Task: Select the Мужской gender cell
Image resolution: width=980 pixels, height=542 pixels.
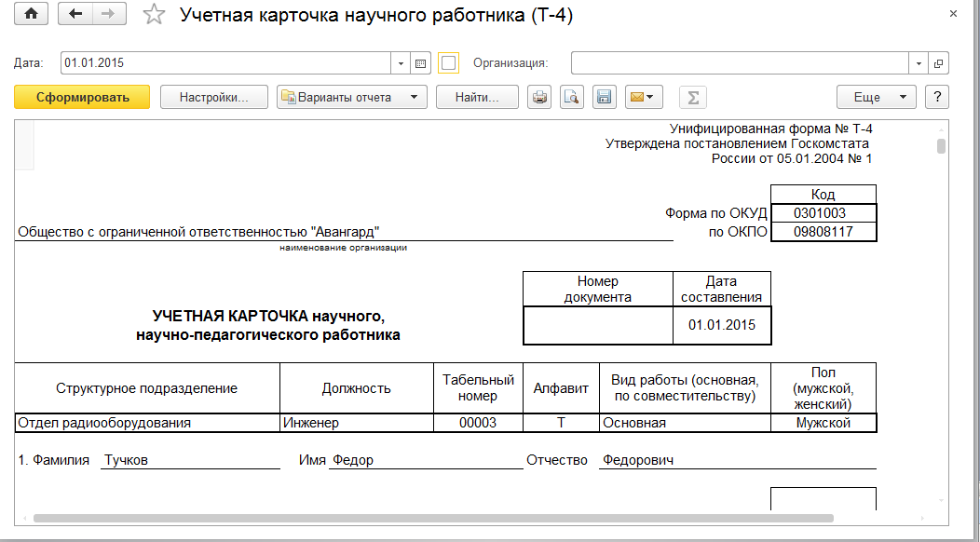Action: [823, 423]
